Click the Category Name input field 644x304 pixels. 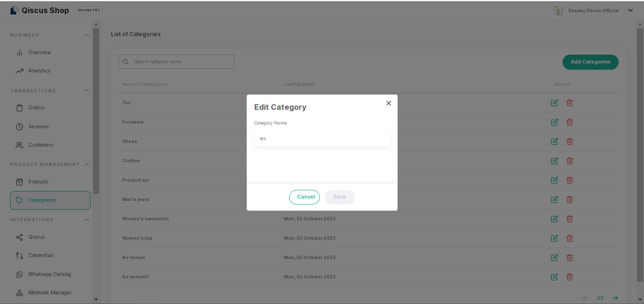(x=322, y=139)
